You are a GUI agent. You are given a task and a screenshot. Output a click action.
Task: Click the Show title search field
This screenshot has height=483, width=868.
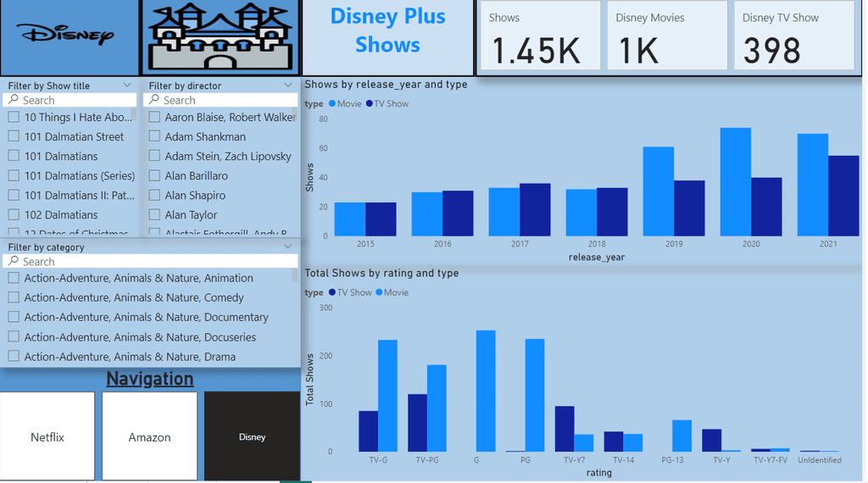(70, 100)
